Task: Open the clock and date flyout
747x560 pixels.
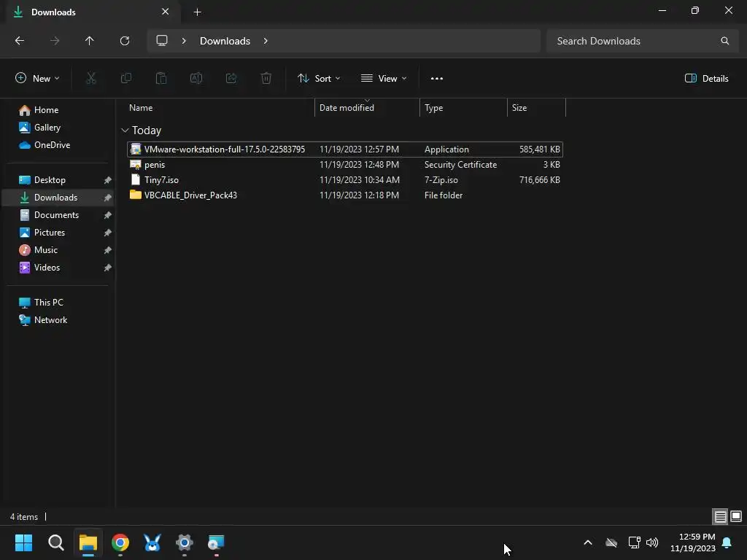Action: pos(693,542)
